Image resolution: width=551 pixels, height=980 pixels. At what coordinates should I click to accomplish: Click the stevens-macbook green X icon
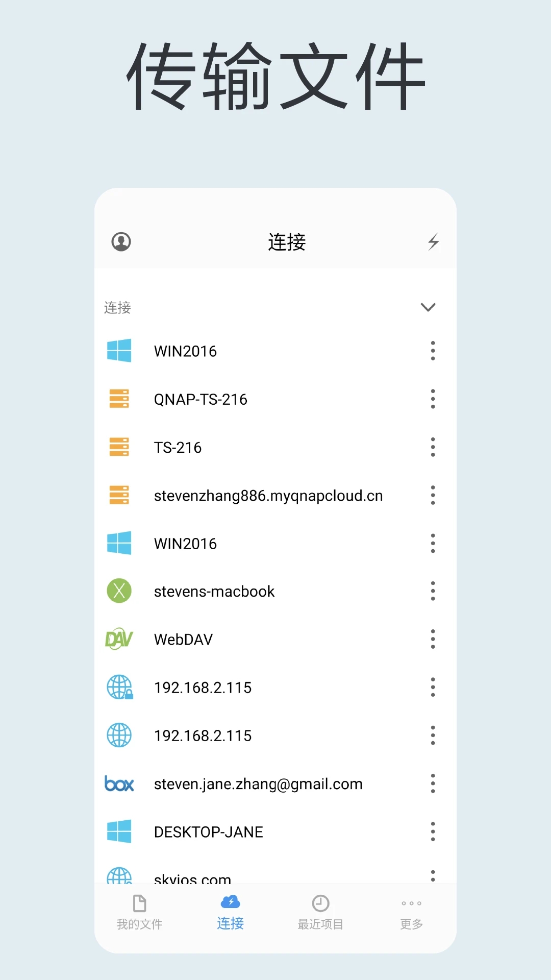point(119,591)
